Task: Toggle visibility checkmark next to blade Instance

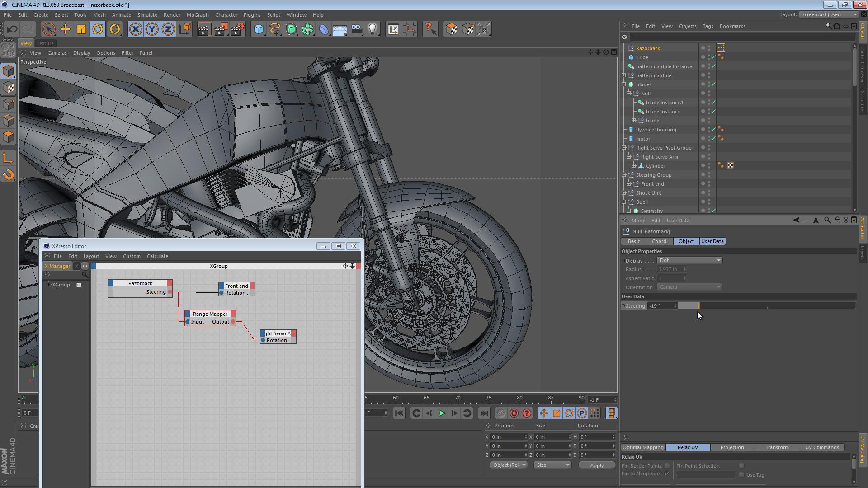Action: pos(713,111)
